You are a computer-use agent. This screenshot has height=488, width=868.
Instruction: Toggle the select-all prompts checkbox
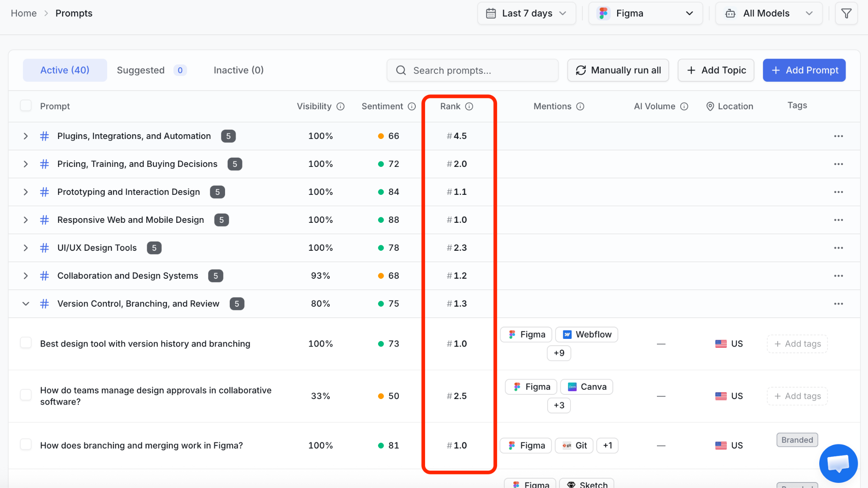pyautogui.click(x=26, y=105)
